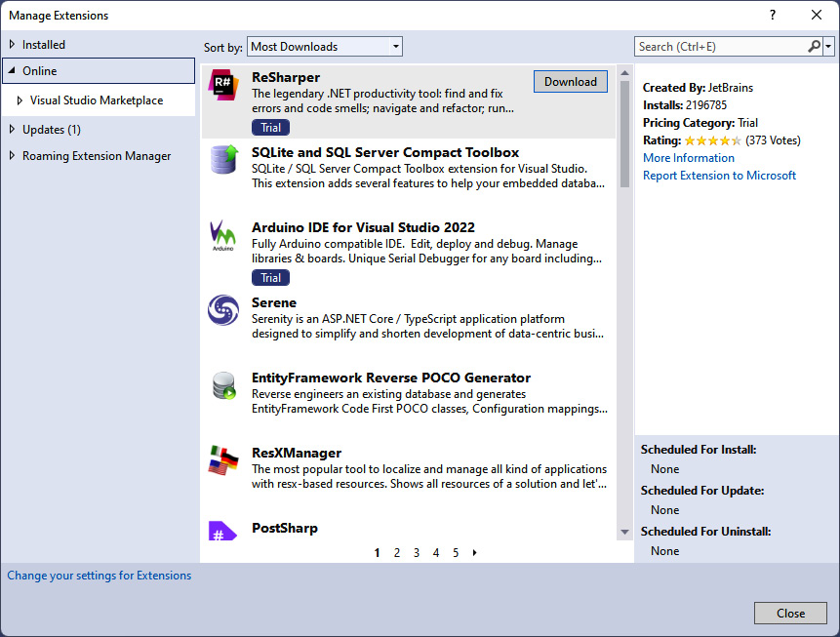The height and width of the screenshot is (637, 840).
Task: Expand the Updates (1) category
Action: [x=12, y=129]
